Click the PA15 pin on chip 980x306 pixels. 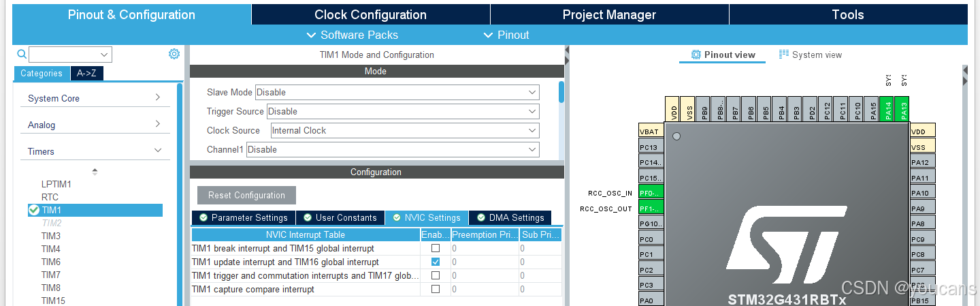(872, 108)
